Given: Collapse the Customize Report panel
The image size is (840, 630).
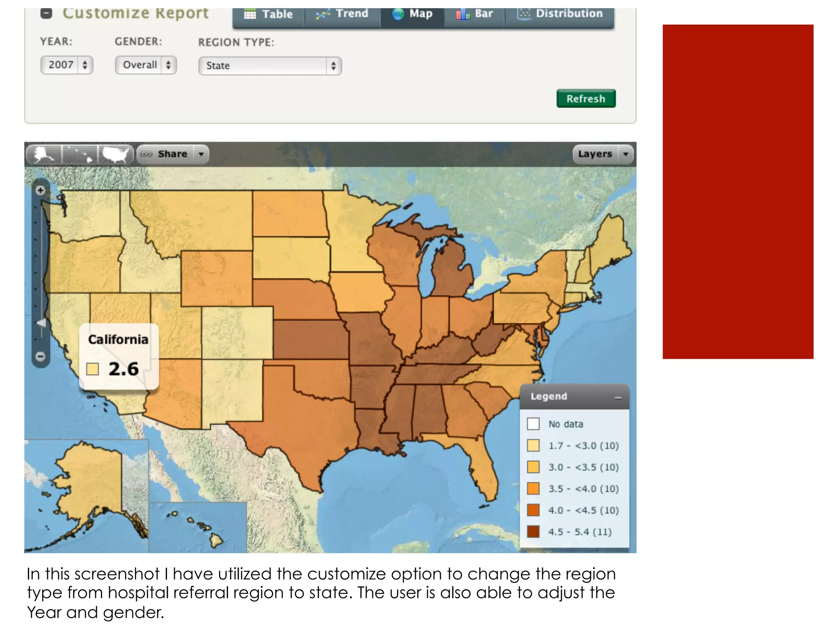Looking at the screenshot, I should point(46,14).
